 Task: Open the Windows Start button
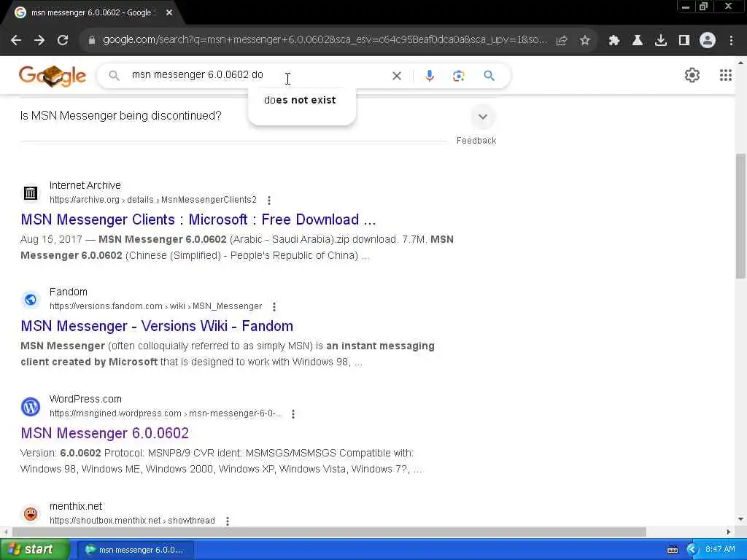click(34, 550)
